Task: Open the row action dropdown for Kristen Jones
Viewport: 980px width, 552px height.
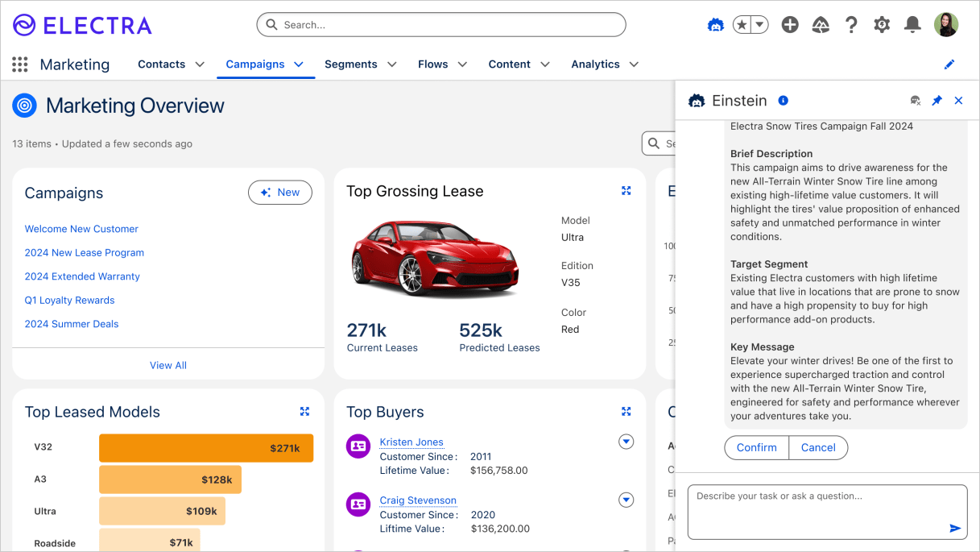Action: pyautogui.click(x=626, y=442)
